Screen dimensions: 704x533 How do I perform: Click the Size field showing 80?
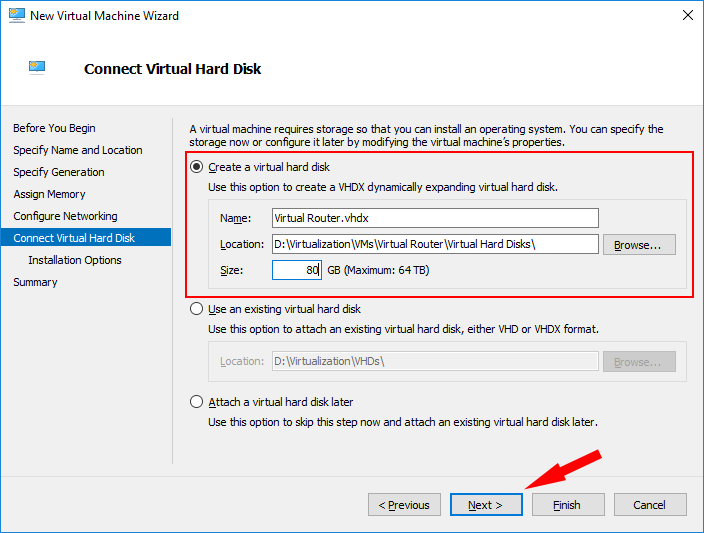tap(297, 270)
